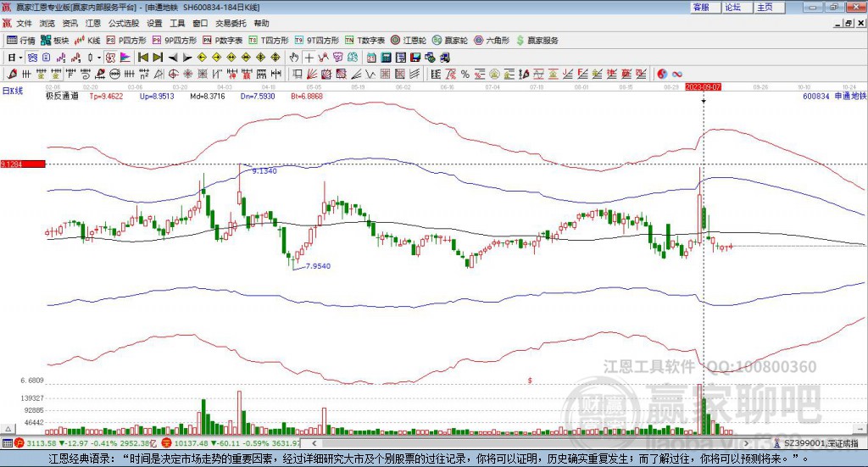The image size is (868, 467).
Task: Open the 文件 menu
Action: point(24,23)
